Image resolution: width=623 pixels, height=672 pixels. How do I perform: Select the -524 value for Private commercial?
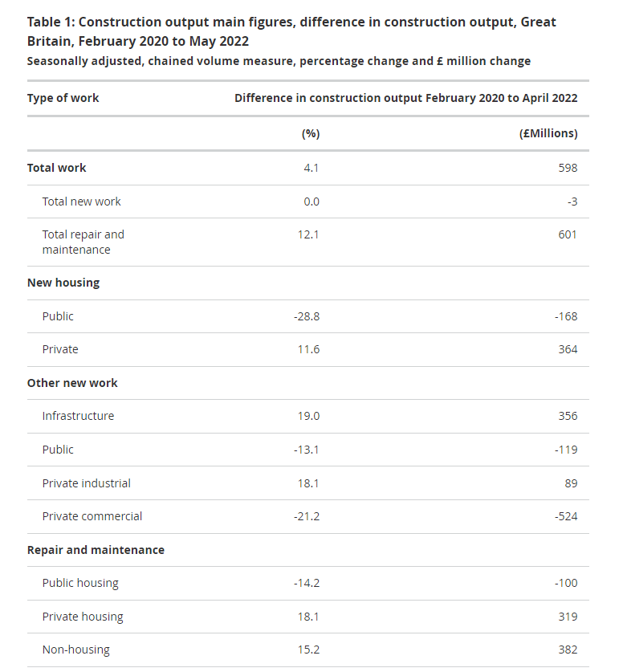[566, 516]
